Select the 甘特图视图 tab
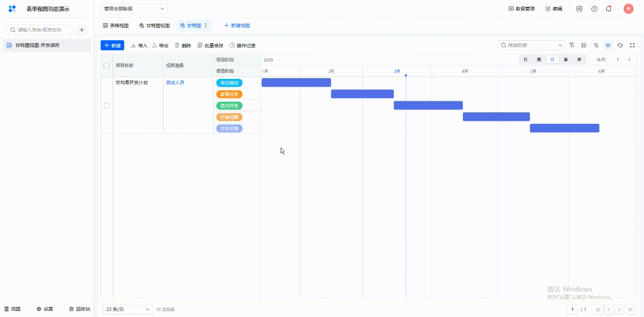 154,26
